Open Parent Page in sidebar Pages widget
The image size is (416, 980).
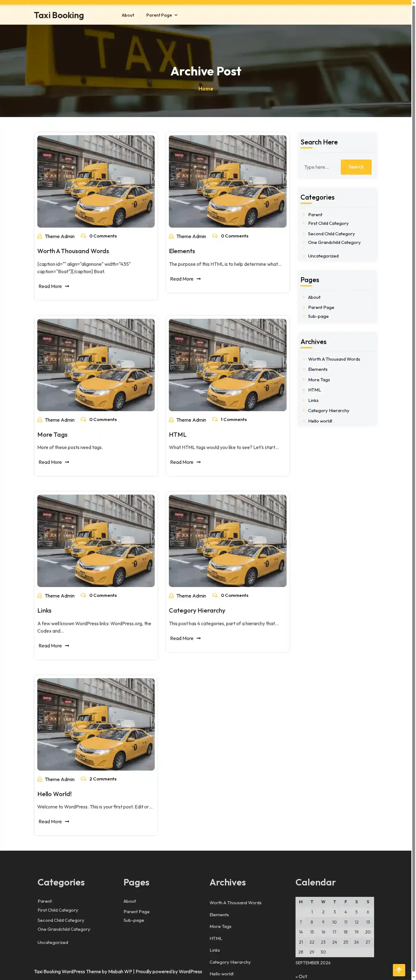(x=321, y=307)
